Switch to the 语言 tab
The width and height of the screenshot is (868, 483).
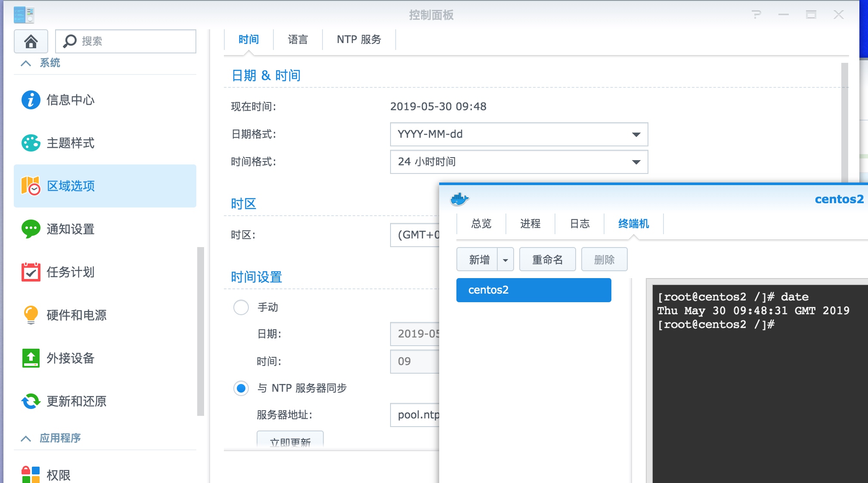(x=298, y=40)
